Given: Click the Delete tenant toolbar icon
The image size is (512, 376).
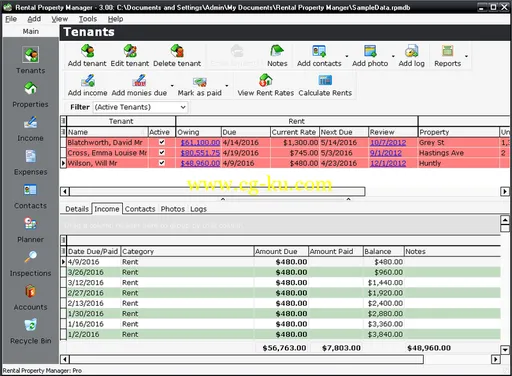Looking at the screenshot, I should coord(177,56).
